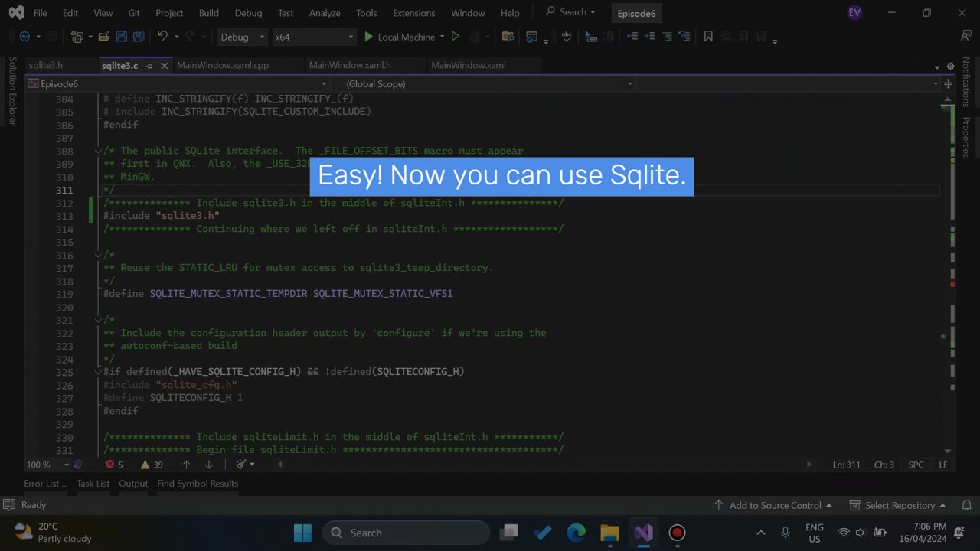Toggle a bookmark with the bookmark icon

click(708, 37)
